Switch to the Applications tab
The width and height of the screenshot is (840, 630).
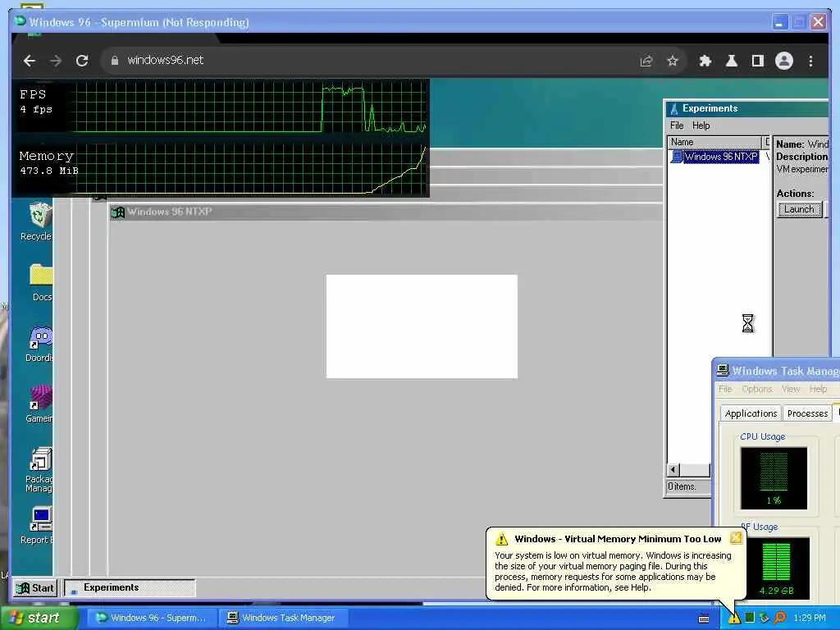point(750,413)
